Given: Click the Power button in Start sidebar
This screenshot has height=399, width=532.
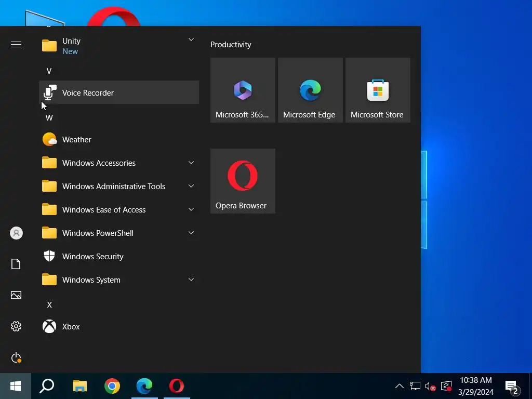Looking at the screenshot, I should [x=16, y=357].
